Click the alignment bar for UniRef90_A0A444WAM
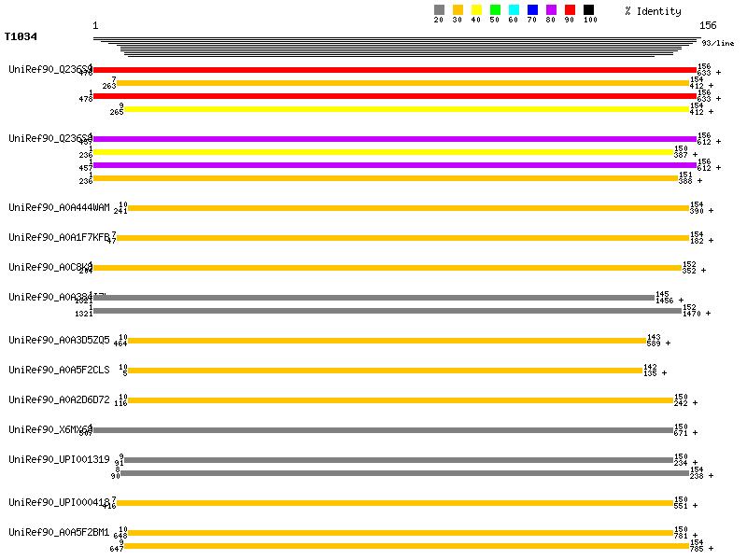The height and width of the screenshot is (560, 747). click(x=408, y=208)
